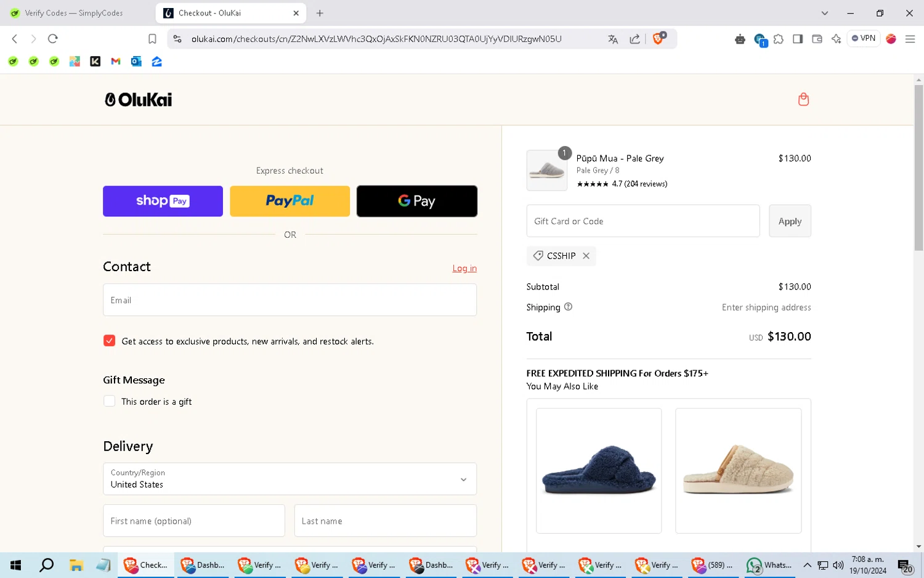
Task: Click the First name (optional) field
Action: tap(194, 521)
